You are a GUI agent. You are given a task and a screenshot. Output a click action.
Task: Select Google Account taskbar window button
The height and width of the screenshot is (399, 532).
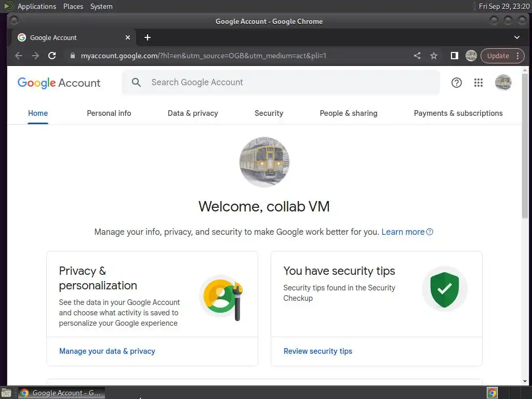[x=61, y=393]
